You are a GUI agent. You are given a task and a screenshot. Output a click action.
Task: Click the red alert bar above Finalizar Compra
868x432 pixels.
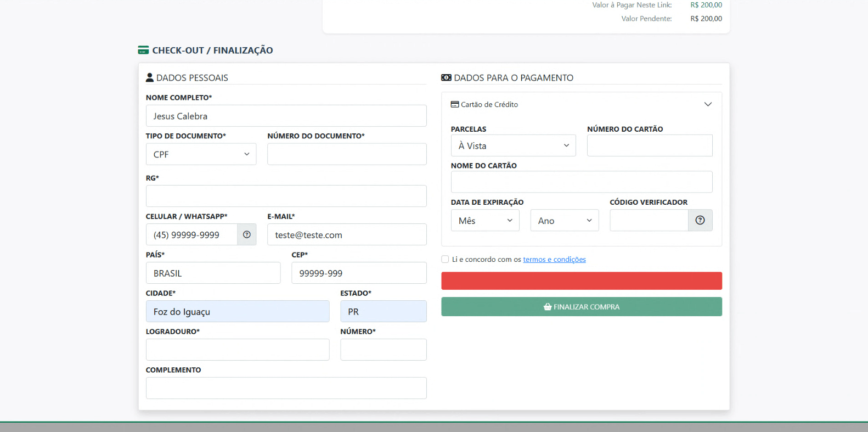pyautogui.click(x=582, y=281)
